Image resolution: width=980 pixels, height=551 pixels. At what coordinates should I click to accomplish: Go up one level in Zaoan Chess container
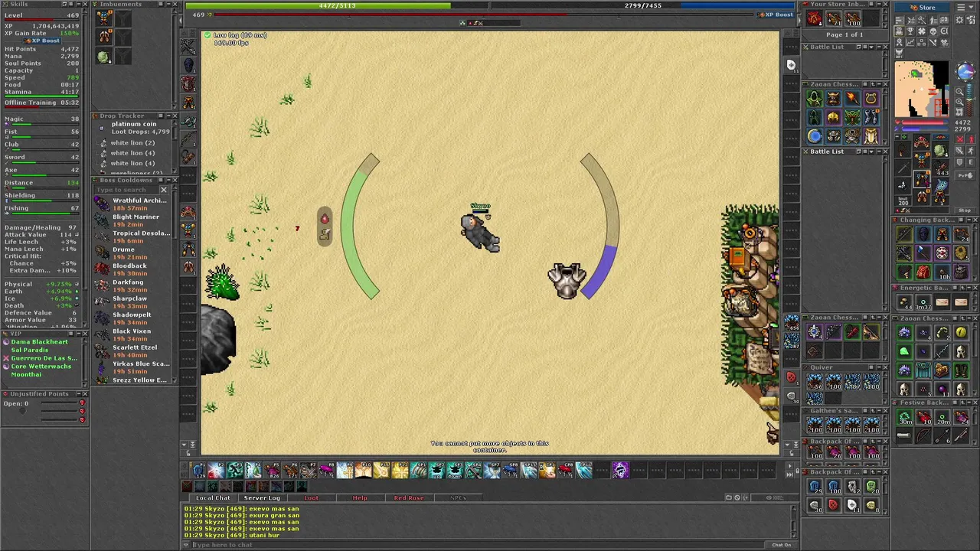tap(873, 84)
